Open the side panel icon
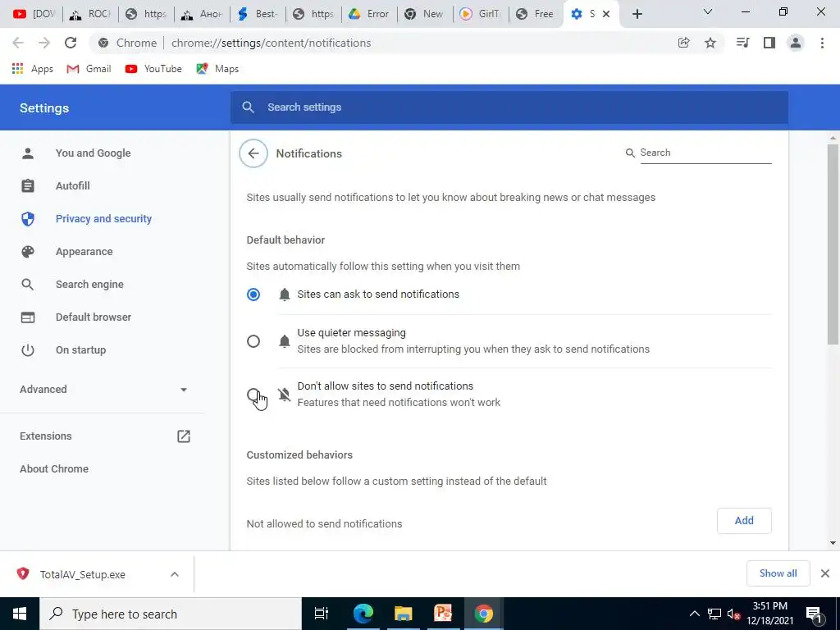 pyautogui.click(x=769, y=43)
